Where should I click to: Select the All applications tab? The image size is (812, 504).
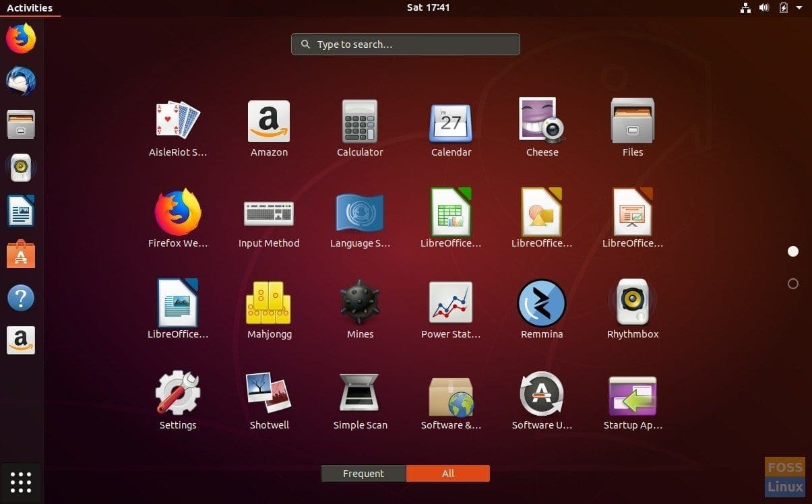[448, 474]
